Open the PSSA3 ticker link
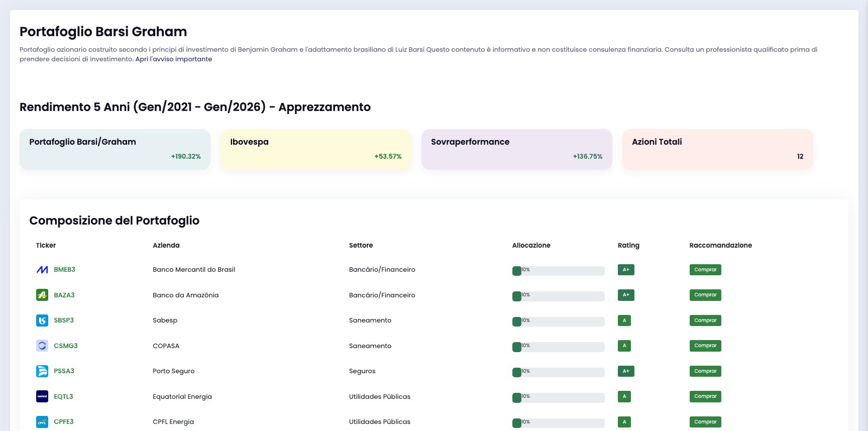Image resolution: width=868 pixels, height=431 pixels. 64,371
